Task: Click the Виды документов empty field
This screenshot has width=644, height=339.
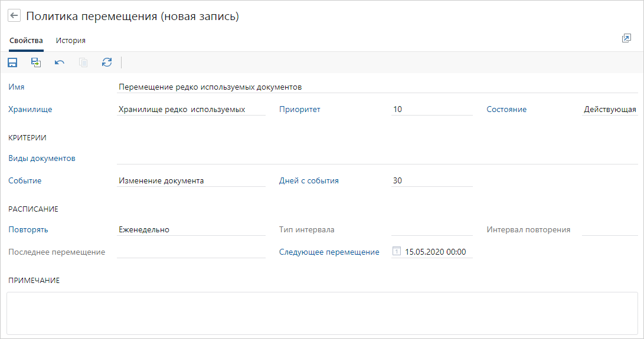Action: [x=378, y=158]
